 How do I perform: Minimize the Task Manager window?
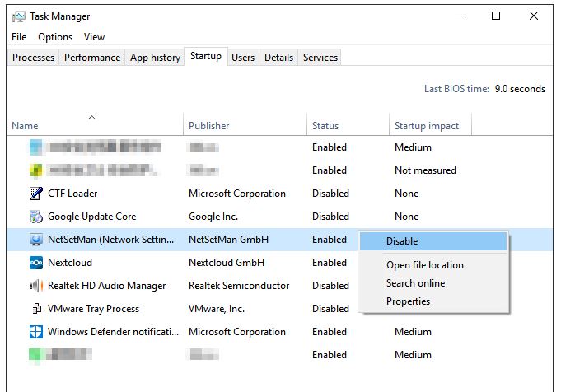point(459,16)
